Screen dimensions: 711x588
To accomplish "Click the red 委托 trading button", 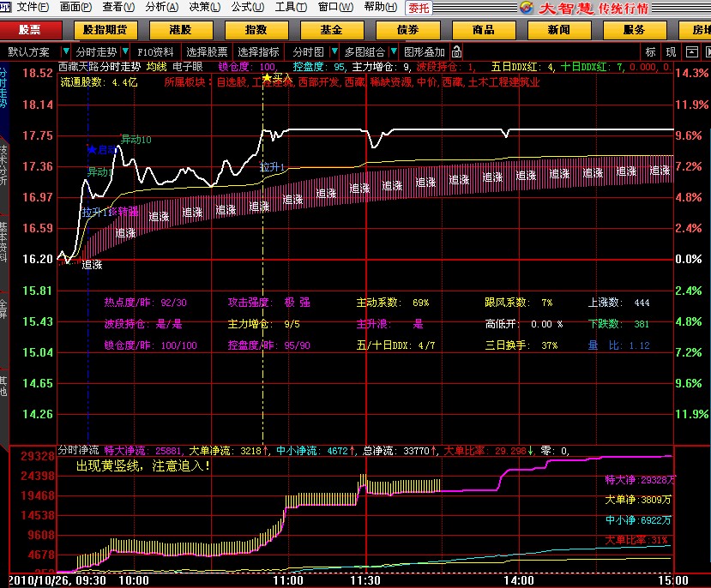I will [x=418, y=8].
